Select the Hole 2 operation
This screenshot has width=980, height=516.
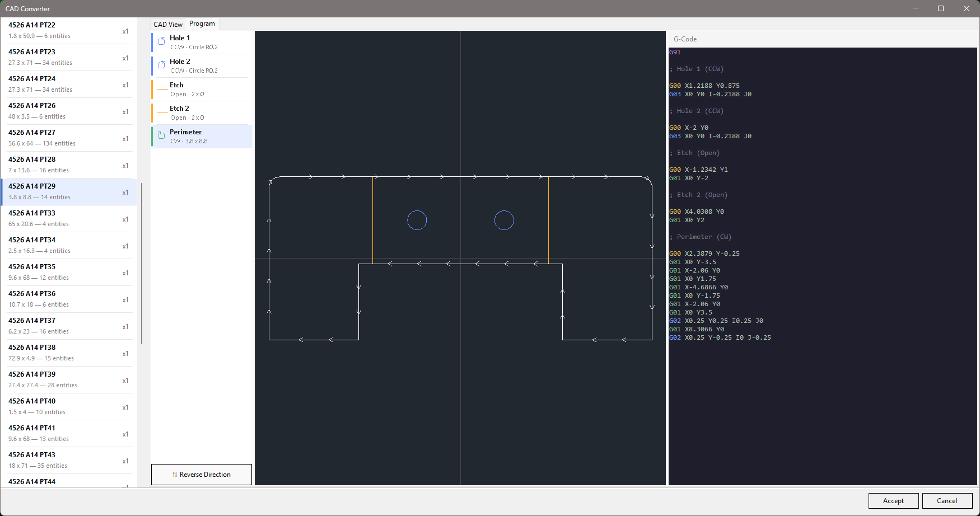coord(202,65)
